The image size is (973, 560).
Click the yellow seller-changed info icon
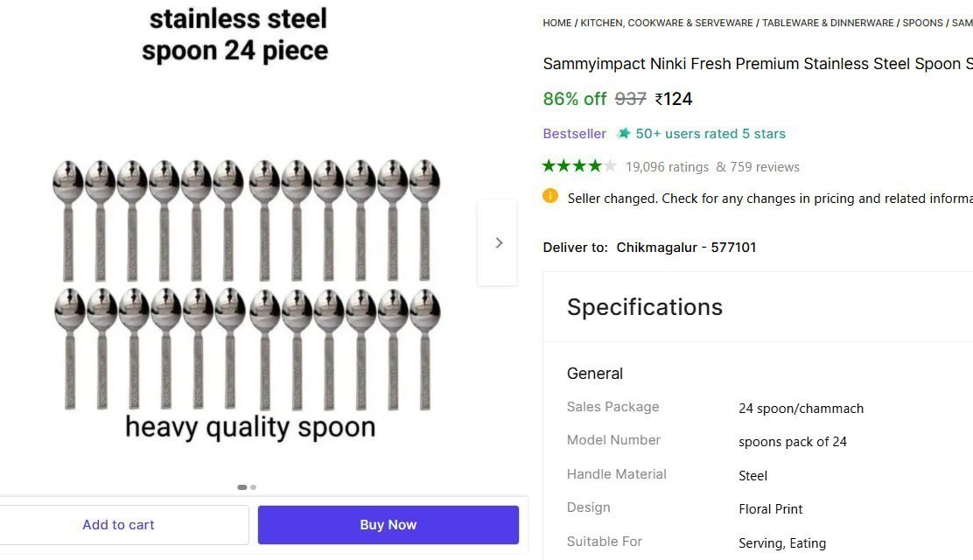coord(550,197)
